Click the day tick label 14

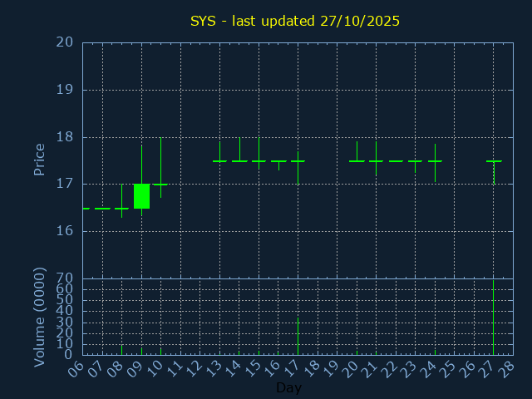(x=235, y=368)
